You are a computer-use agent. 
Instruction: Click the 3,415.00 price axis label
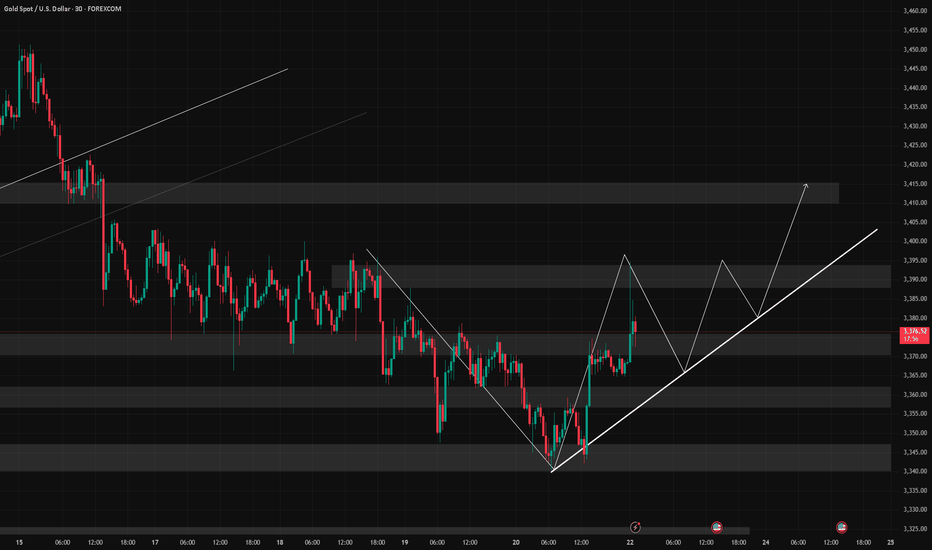(x=915, y=184)
